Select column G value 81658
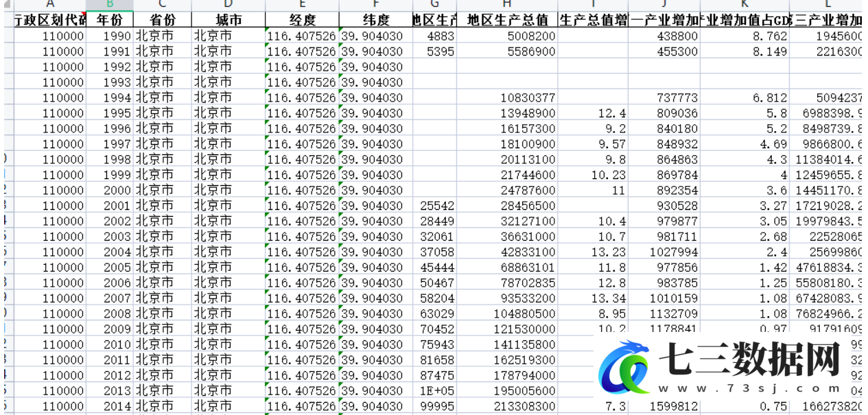 click(x=434, y=360)
